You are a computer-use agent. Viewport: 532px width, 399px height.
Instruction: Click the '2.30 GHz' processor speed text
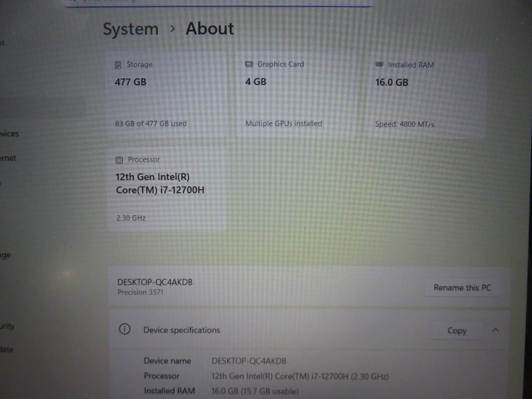click(x=131, y=218)
